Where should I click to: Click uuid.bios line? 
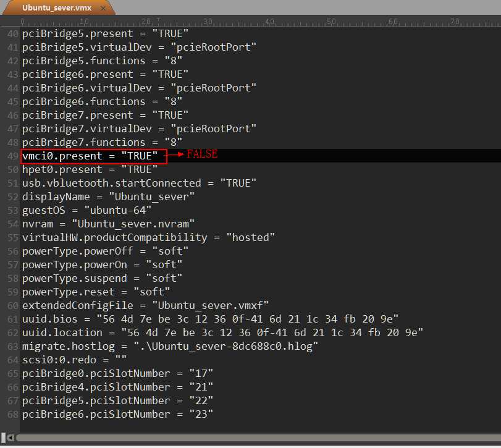210,319
